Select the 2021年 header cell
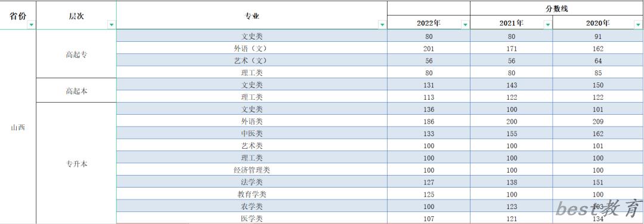Viewport: 644px width, 224px height. 512,23
